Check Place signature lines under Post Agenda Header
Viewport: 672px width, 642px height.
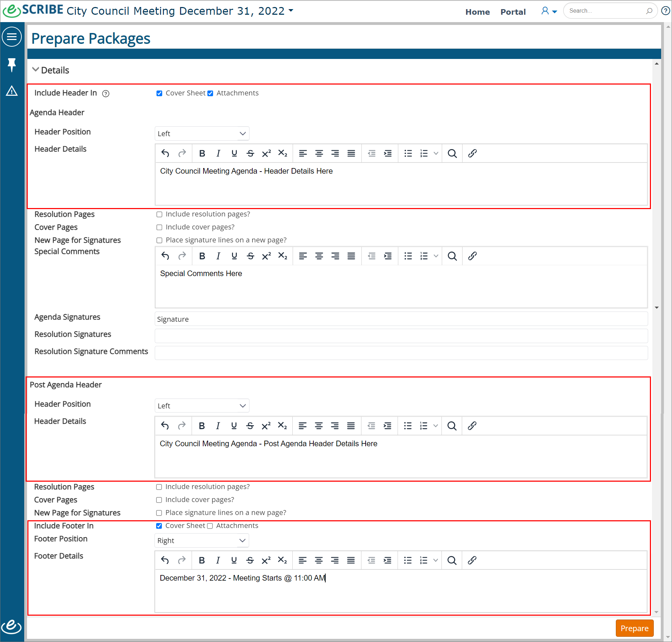pyautogui.click(x=159, y=513)
